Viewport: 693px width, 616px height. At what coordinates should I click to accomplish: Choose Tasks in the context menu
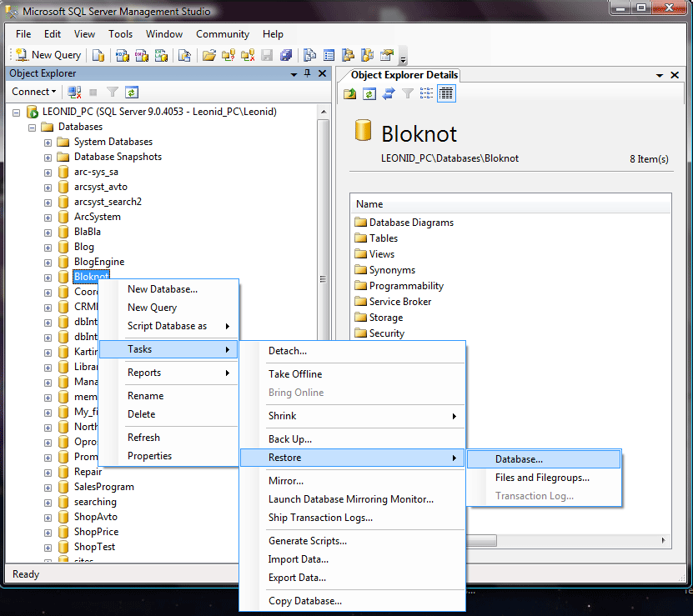[x=168, y=349]
